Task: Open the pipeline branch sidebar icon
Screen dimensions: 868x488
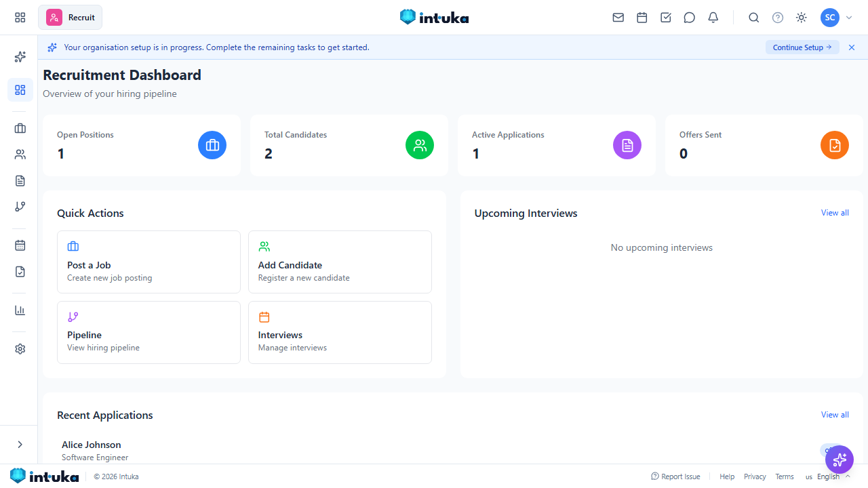Action: (20, 207)
